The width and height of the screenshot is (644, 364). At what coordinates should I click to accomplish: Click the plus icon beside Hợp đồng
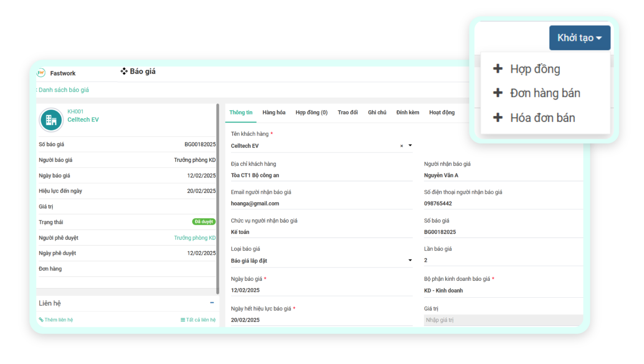[498, 69]
